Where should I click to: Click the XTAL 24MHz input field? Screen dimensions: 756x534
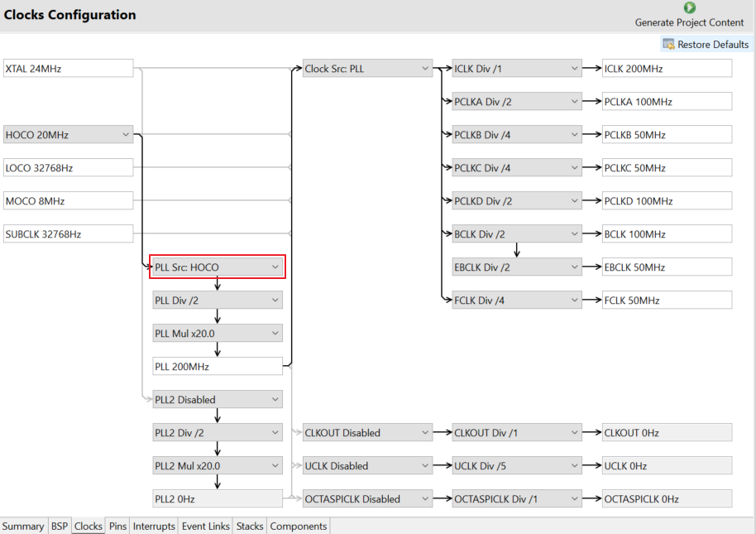click(68, 69)
